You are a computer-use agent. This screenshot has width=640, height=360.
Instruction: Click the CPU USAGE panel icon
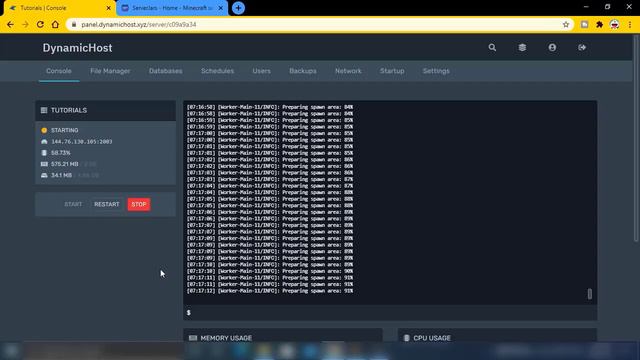[x=407, y=338]
